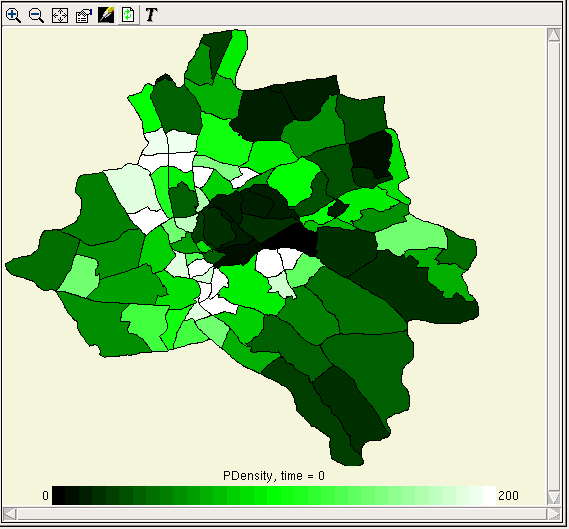569x529 pixels.
Task: Click the PDensity, time = 0 label
Action: (274, 476)
